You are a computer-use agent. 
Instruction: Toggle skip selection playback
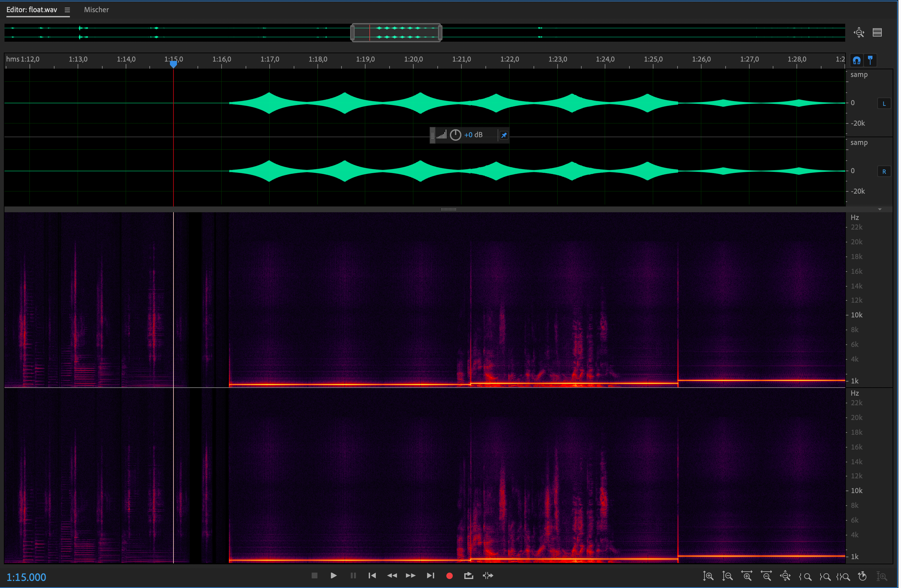(488, 576)
